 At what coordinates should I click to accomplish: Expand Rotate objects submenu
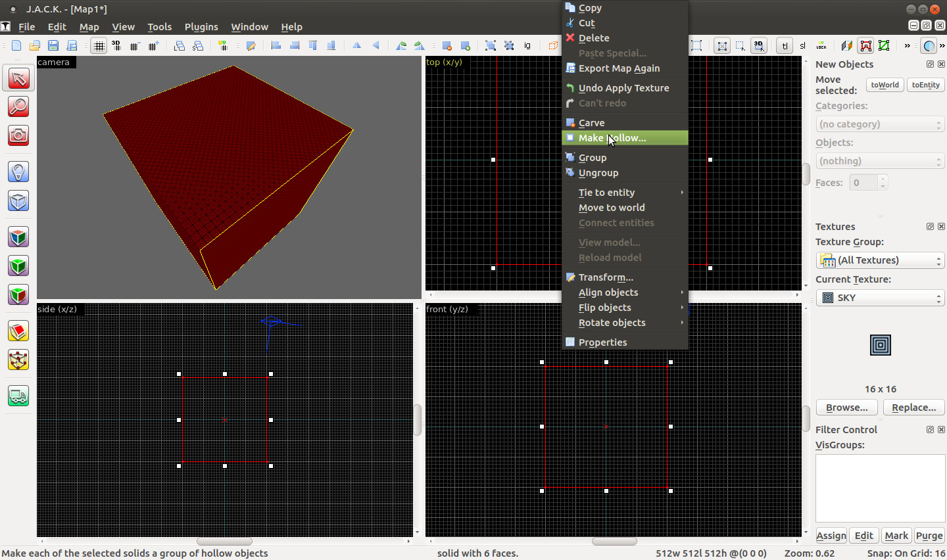625,323
